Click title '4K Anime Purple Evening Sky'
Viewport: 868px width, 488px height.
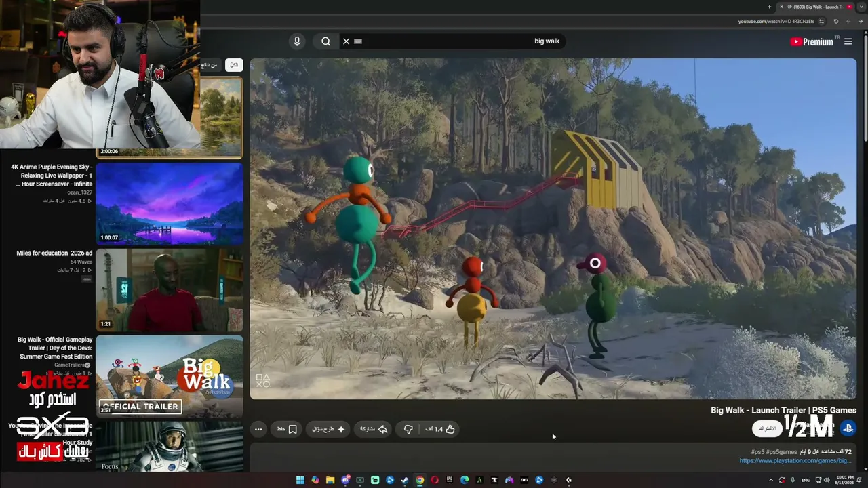click(x=52, y=176)
